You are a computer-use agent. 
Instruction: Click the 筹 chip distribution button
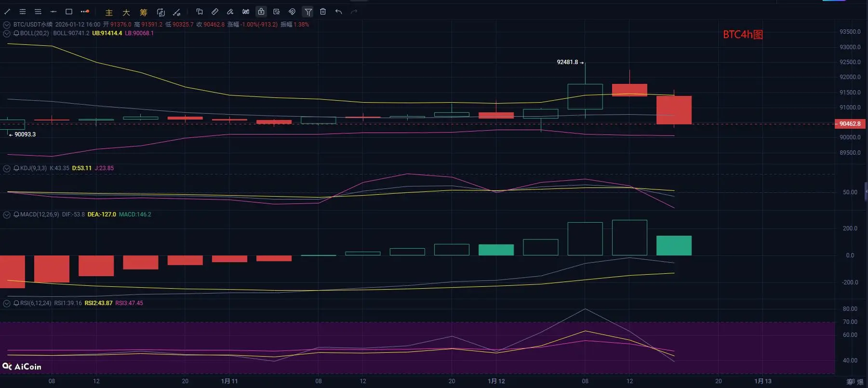pyautogui.click(x=144, y=13)
